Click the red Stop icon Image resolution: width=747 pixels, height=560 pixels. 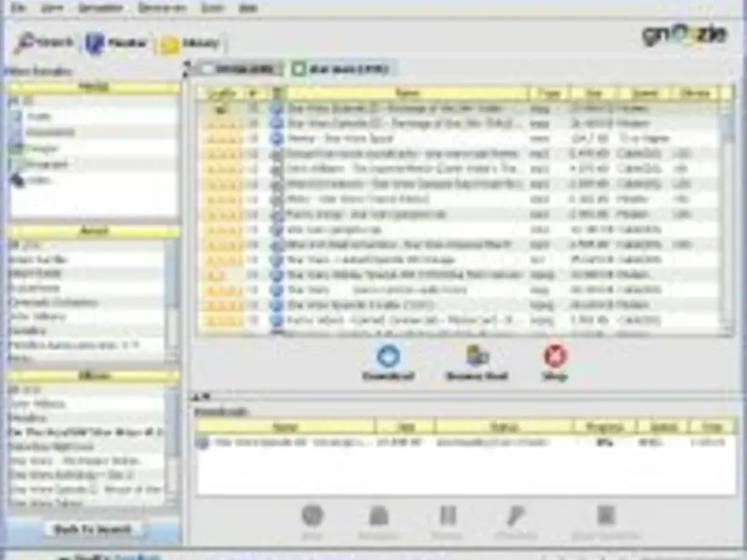pos(555,356)
